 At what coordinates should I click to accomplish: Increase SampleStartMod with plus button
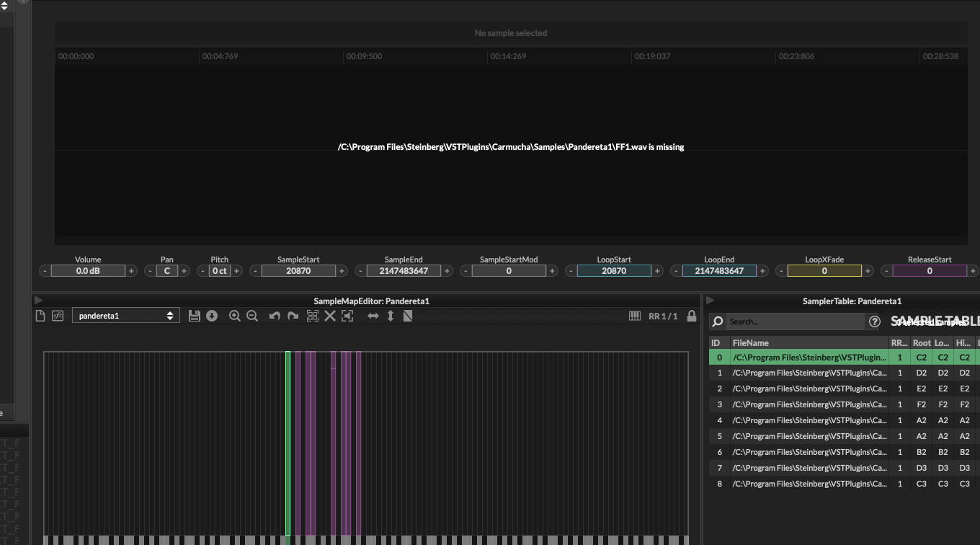[x=552, y=271]
